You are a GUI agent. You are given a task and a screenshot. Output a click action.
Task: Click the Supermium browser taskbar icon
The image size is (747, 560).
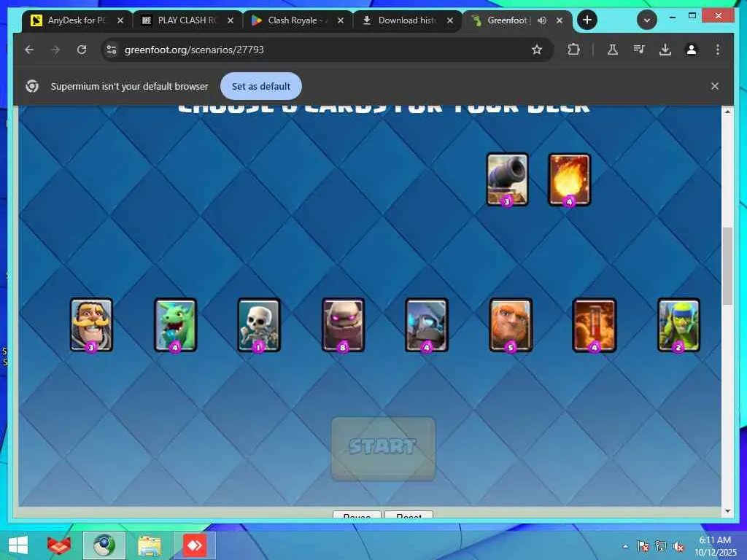pyautogui.click(x=104, y=545)
